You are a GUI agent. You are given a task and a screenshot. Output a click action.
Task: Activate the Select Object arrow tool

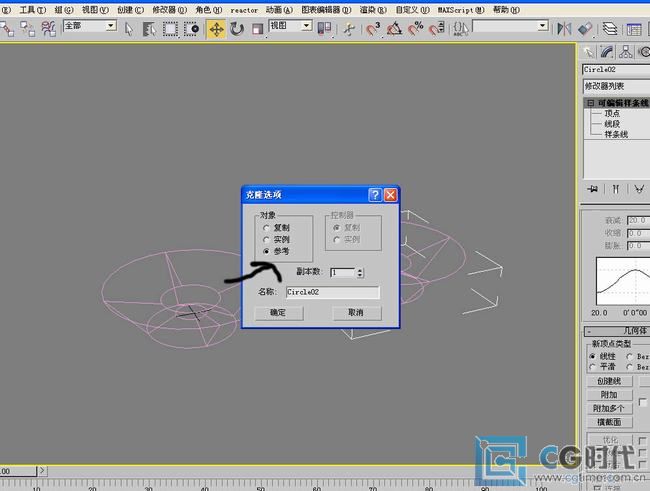(x=129, y=29)
